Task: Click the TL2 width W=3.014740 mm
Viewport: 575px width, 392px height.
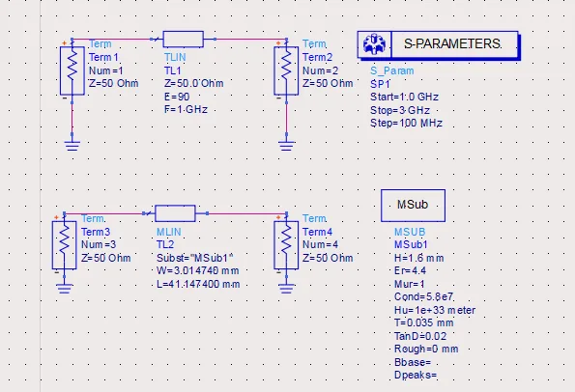Action: click(x=198, y=270)
